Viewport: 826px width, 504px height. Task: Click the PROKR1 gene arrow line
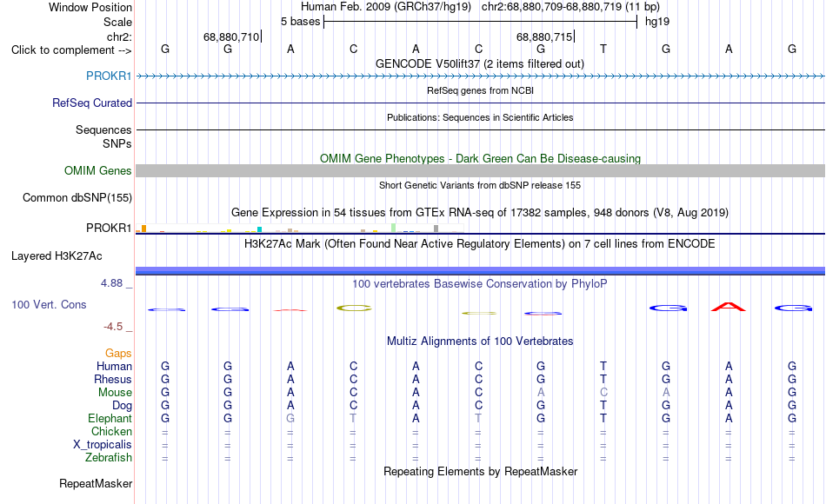point(480,76)
